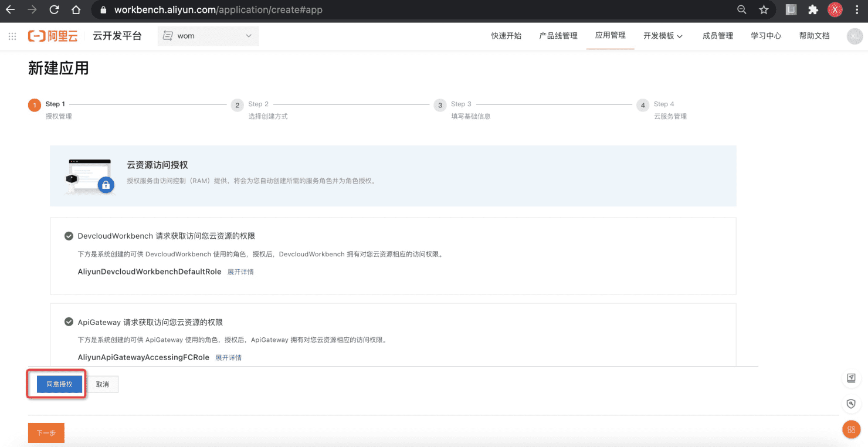
Task: Expand details for AliyunDevcloudWorkbenchDefaultRole
Action: (x=240, y=272)
